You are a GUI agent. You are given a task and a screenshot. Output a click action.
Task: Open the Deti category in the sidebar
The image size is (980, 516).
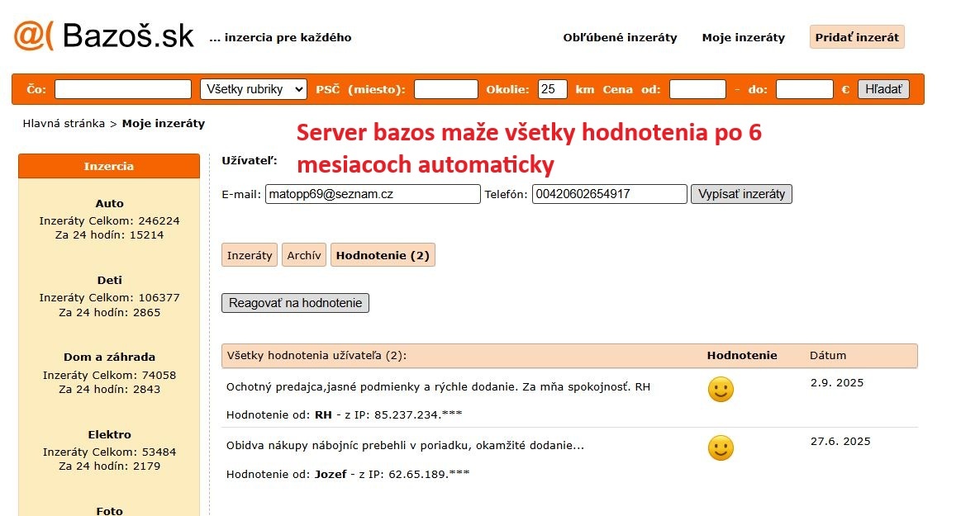pyautogui.click(x=108, y=280)
